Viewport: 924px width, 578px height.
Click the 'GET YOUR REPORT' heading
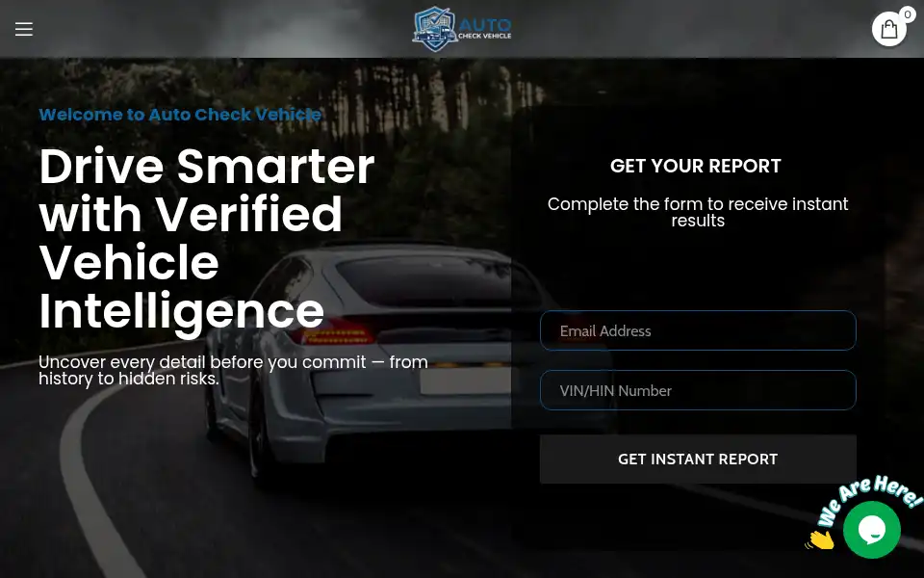695,167
